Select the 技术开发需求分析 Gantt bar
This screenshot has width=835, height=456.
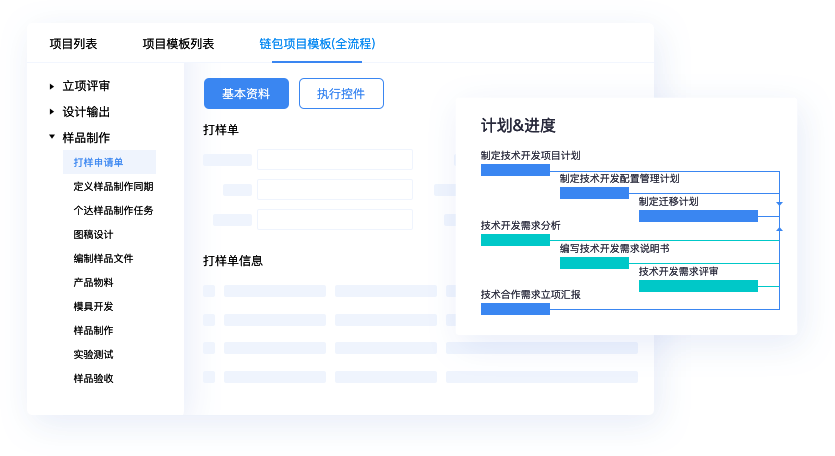pyautogui.click(x=515, y=240)
